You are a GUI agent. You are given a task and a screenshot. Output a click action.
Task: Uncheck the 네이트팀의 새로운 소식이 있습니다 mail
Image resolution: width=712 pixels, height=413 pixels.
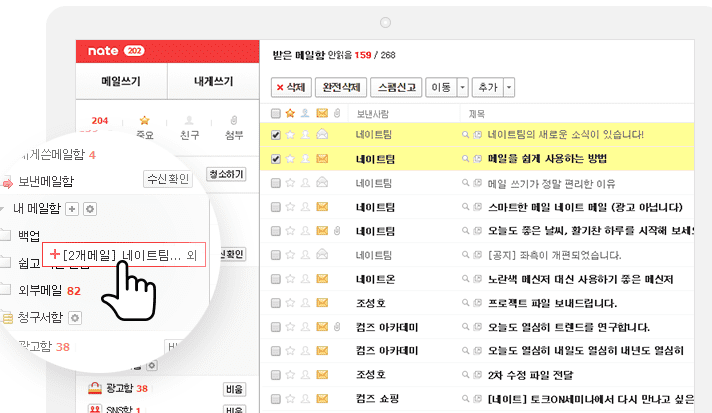point(276,135)
